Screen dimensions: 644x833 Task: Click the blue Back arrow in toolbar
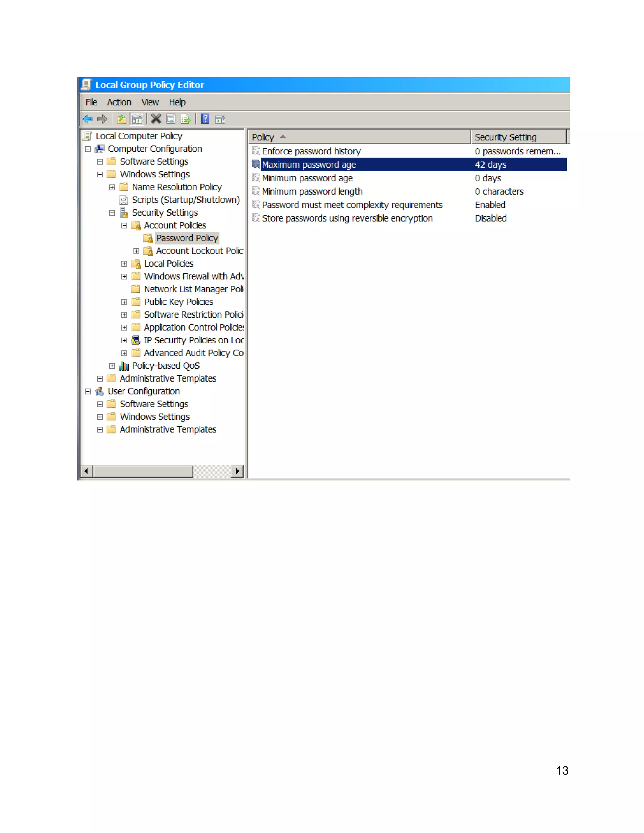click(x=88, y=119)
